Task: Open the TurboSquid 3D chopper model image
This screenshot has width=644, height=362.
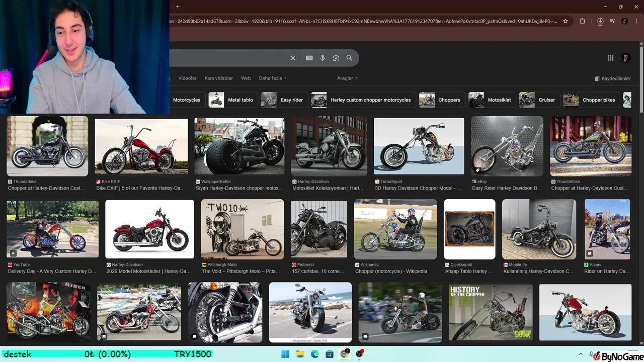Action: point(419,146)
